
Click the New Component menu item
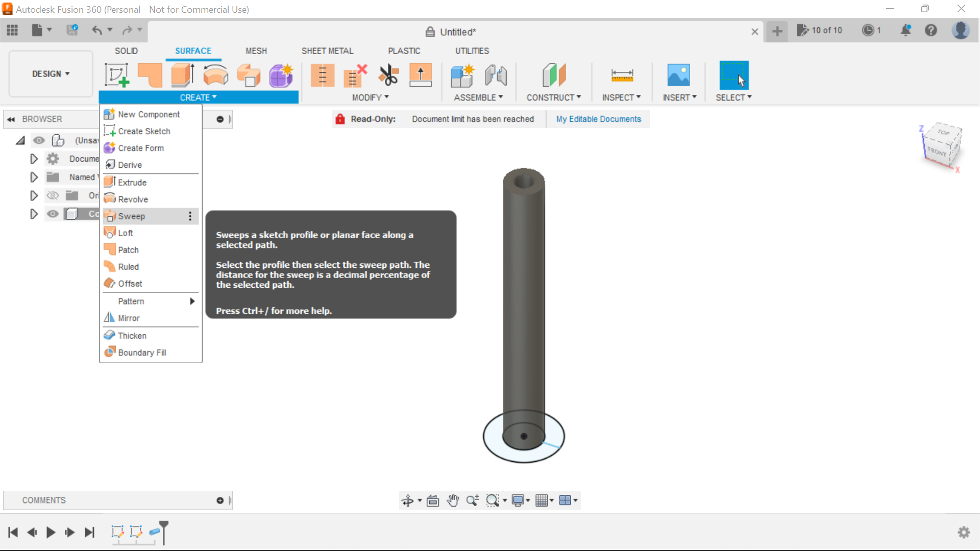pyautogui.click(x=149, y=114)
